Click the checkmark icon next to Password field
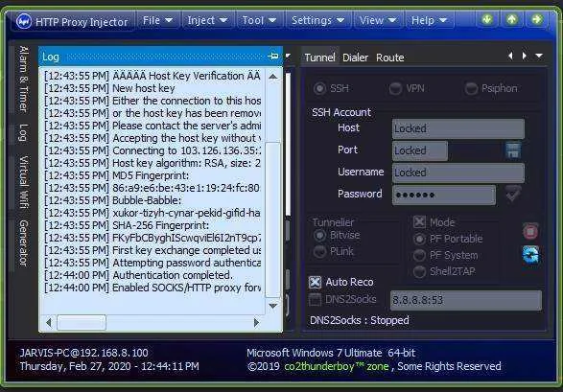The height and width of the screenshot is (392, 563). click(513, 195)
